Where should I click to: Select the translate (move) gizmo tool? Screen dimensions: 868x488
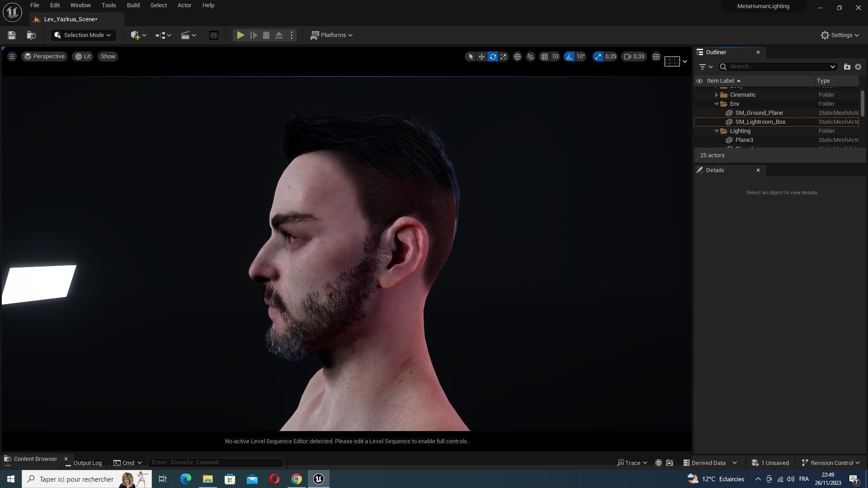tap(481, 56)
